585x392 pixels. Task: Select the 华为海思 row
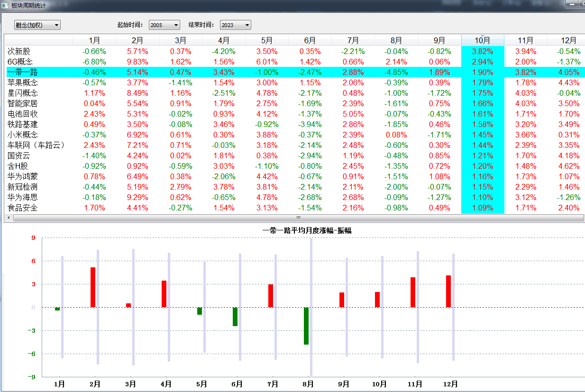(294, 197)
